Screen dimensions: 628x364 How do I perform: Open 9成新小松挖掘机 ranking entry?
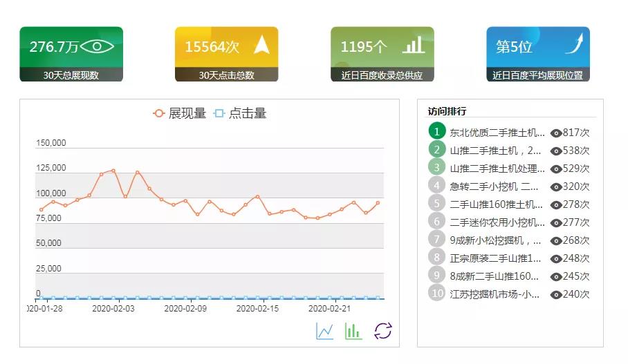click(495, 240)
